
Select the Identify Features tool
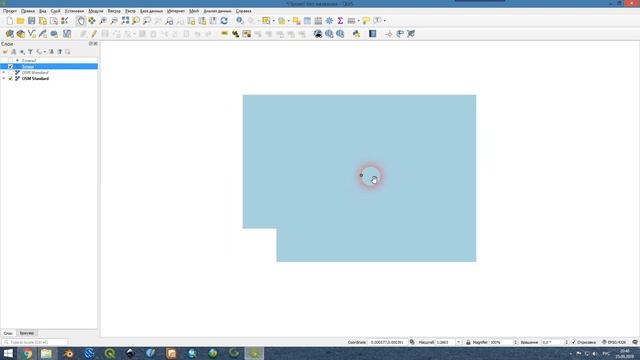pyautogui.click(x=240, y=20)
